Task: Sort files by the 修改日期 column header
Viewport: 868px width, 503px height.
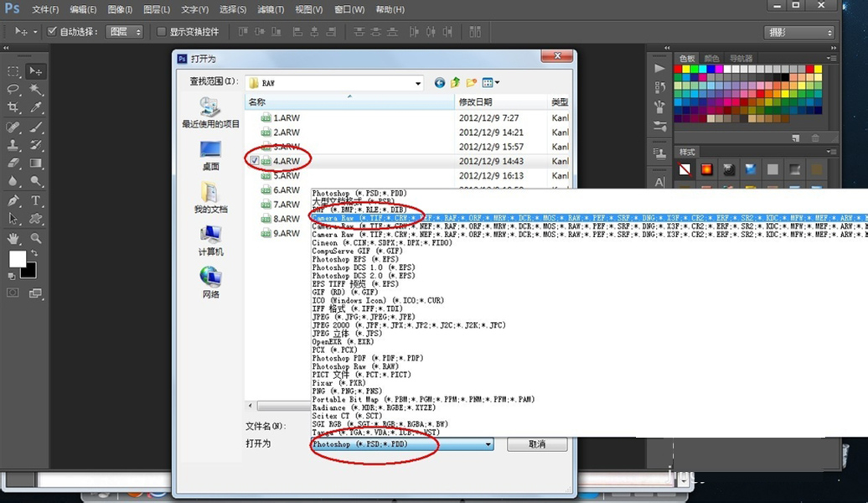Action: point(500,102)
